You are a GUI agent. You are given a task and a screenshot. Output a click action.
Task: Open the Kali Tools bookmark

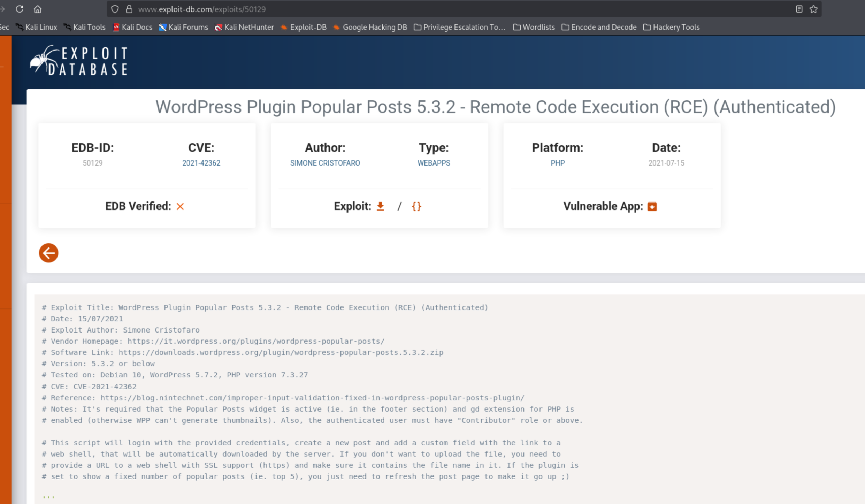[x=85, y=27]
